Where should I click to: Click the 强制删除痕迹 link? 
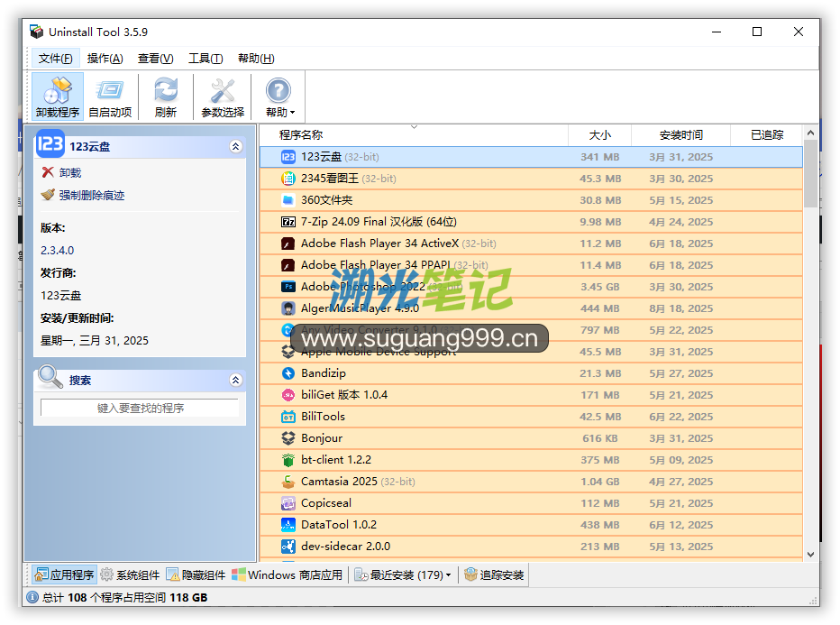(91, 195)
